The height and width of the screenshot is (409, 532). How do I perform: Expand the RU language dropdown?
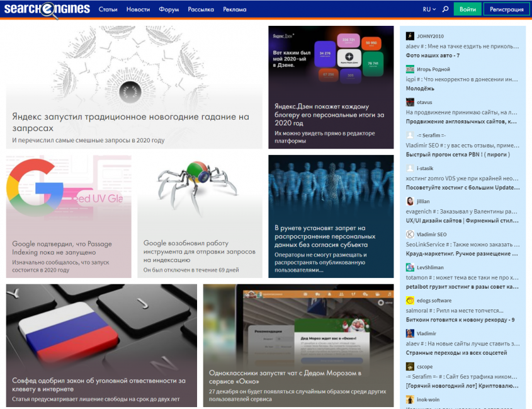click(x=429, y=9)
